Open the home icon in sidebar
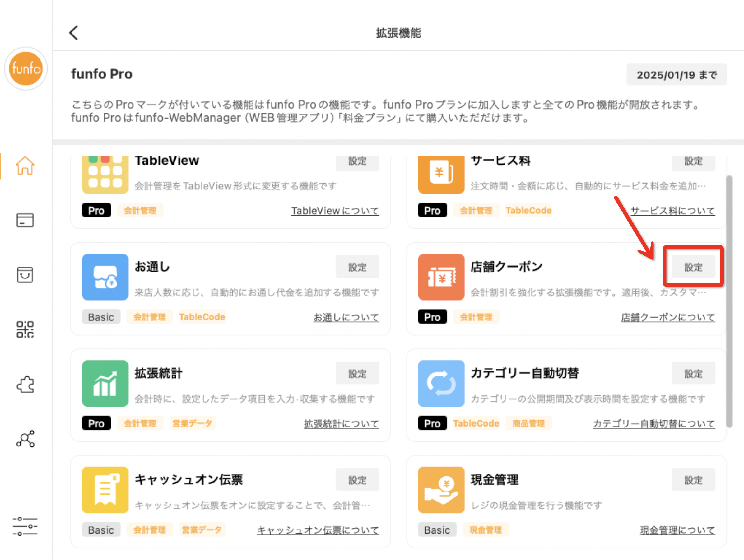This screenshot has width=744, height=560. click(25, 166)
